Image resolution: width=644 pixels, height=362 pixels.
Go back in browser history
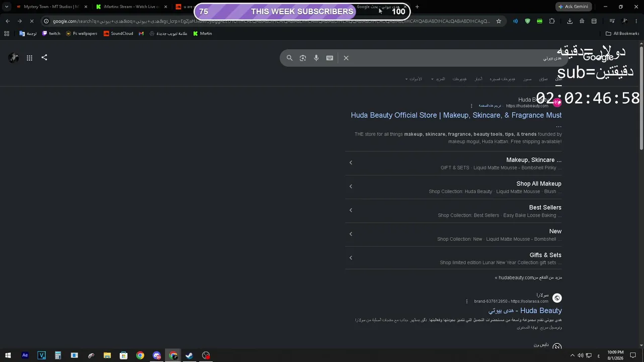(8, 21)
